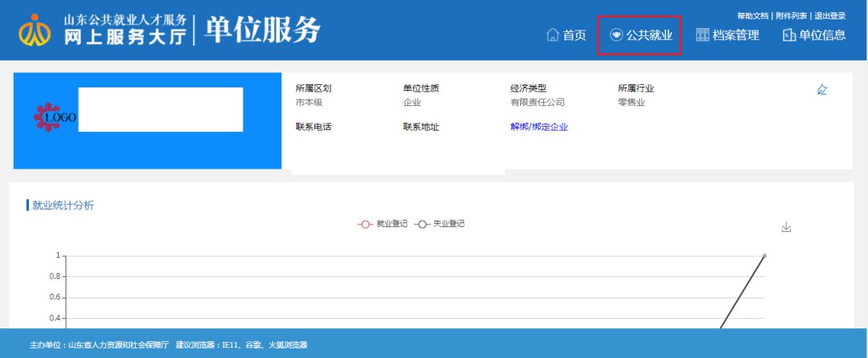The width and height of the screenshot is (868, 358).
Task: Click the pencil edit icon for unit info
Action: coord(821,89)
